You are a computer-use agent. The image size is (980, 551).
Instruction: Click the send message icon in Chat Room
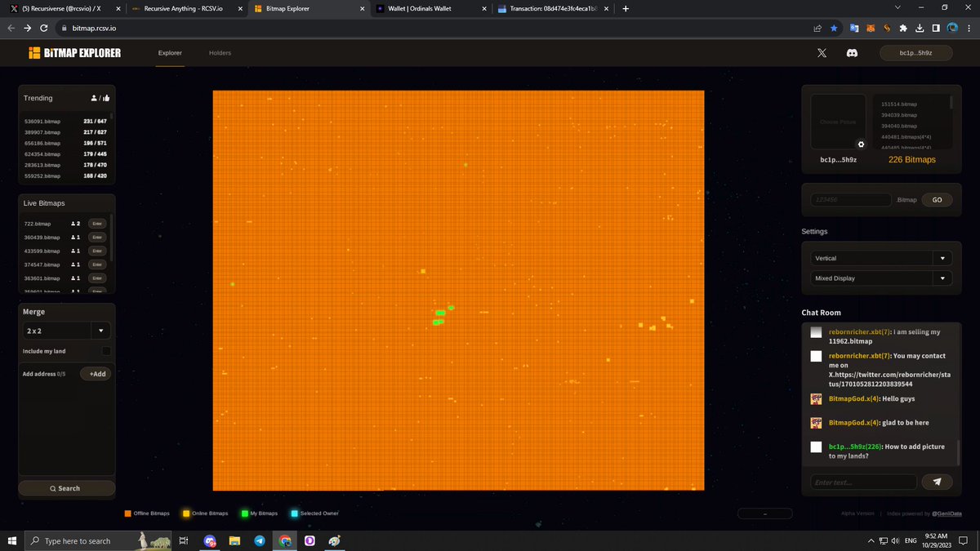[937, 482]
